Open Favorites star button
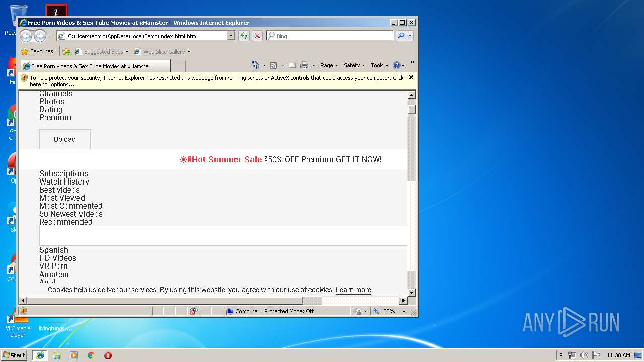Viewport: 644px width, 362px height. tap(37, 51)
